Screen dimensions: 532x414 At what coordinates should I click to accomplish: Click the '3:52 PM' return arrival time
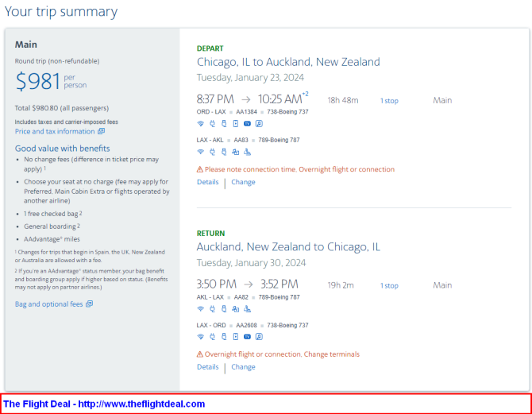click(x=279, y=284)
